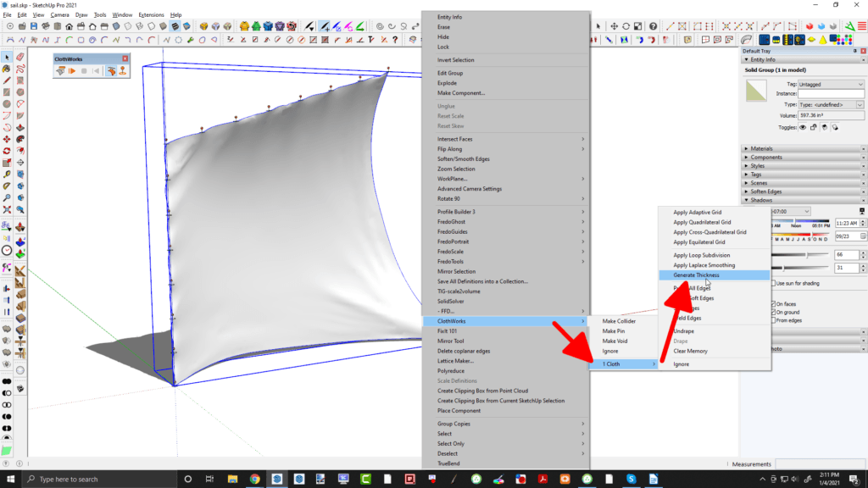Expand the Components tray panel
Viewport: 868px width, 488px height.
(x=804, y=157)
